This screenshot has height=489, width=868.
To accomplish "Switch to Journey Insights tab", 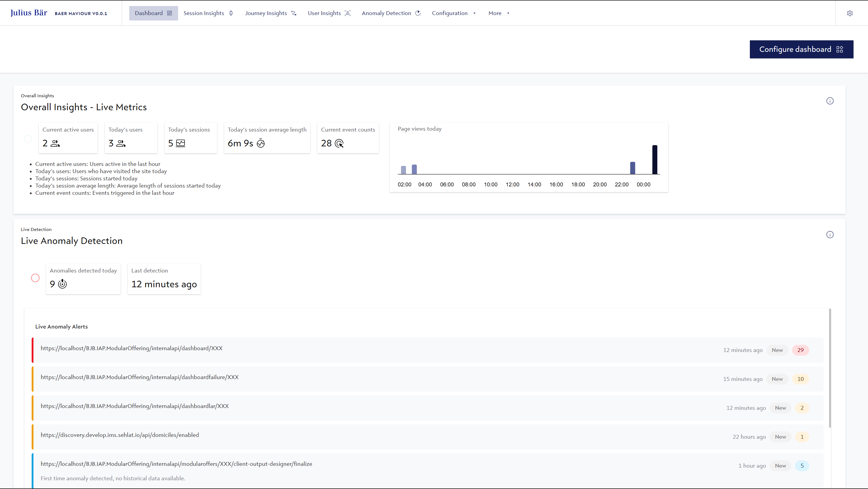I will 271,13.
